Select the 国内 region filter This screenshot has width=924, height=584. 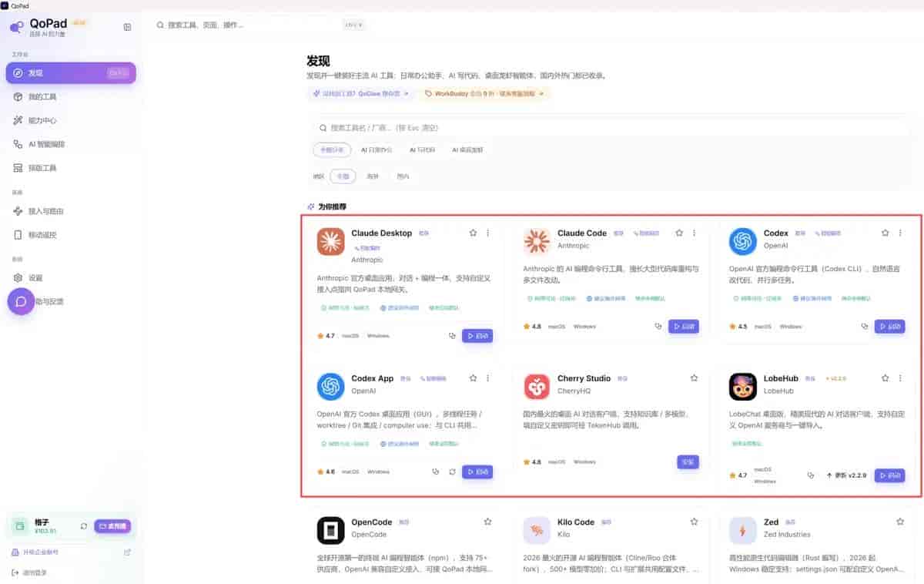403,176
